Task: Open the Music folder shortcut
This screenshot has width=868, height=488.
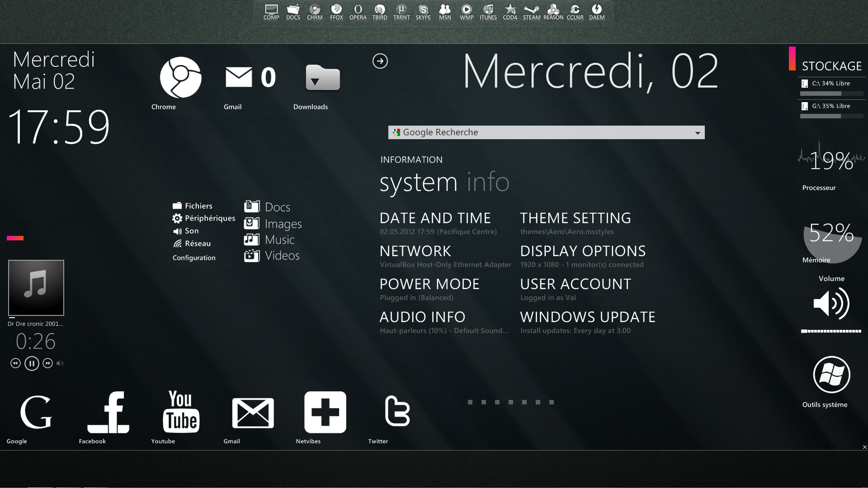Action: click(269, 239)
